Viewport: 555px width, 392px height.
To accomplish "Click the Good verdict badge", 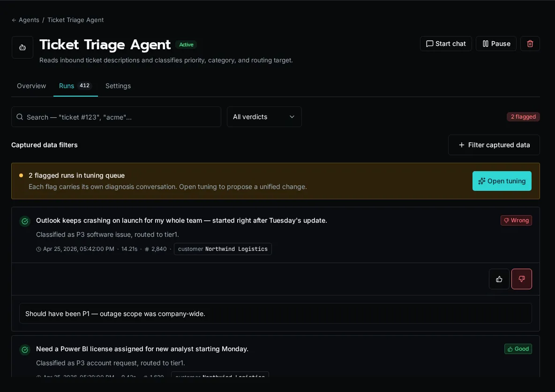I will pos(518,349).
